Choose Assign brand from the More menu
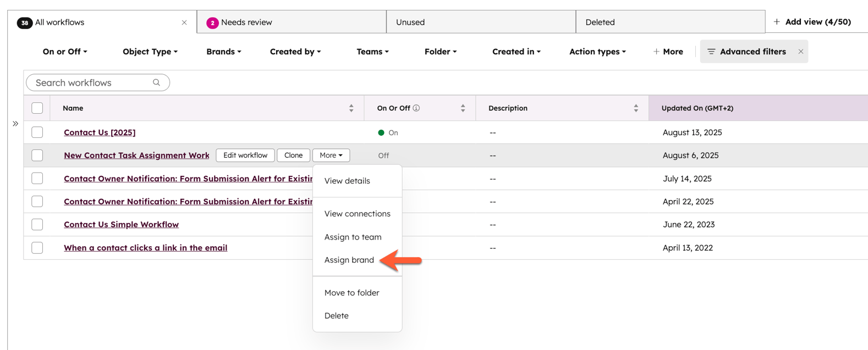This screenshot has height=350, width=868. pyautogui.click(x=349, y=260)
